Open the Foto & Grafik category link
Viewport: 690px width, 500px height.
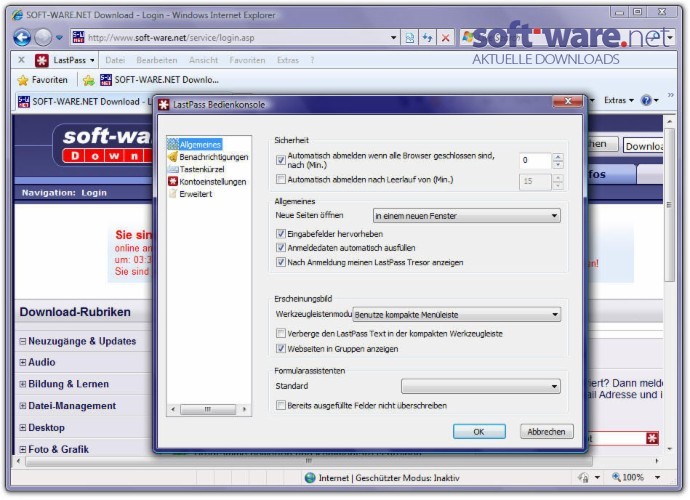[58, 449]
